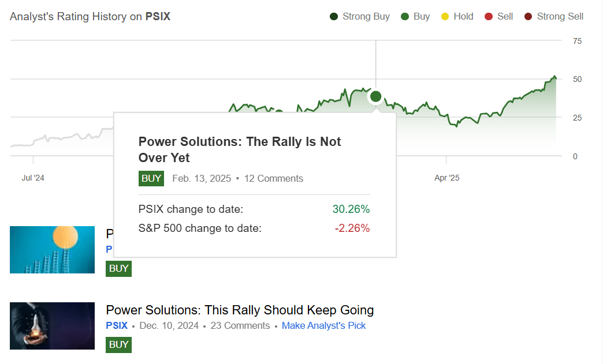The height and width of the screenshot is (364, 603).
Task: Click the "Make Analyst's Pick" link
Action: pyautogui.click(x=323, y=325)
